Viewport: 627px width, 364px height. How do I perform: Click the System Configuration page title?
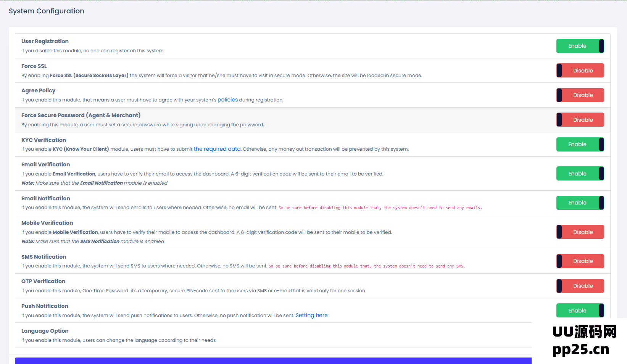pyautogui.click(x=47, y=11)
